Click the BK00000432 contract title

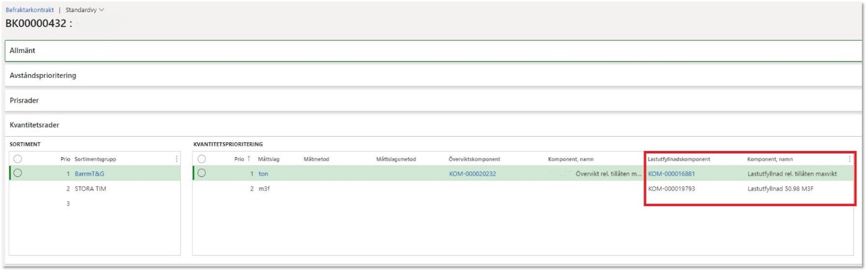(x=38, y=23)
